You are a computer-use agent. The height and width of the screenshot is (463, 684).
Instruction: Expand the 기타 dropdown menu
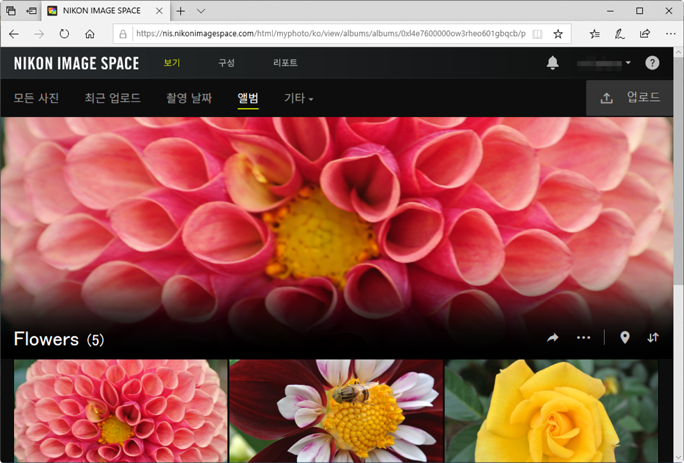[x=298, y=98]
